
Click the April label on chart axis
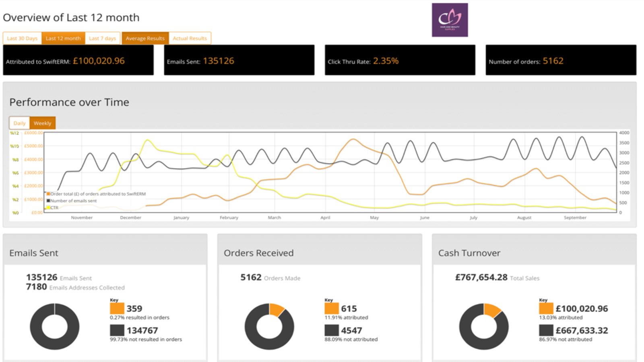[325, 218]
